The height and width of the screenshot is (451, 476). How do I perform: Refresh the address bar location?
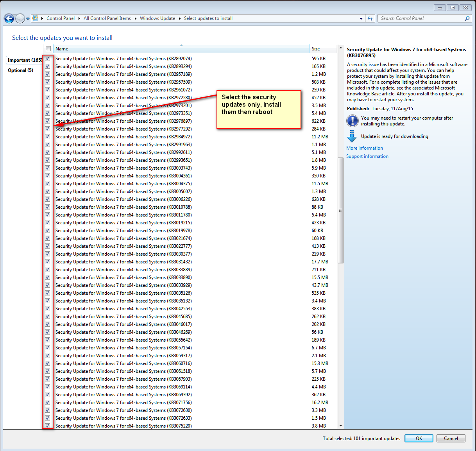(370, 18)
